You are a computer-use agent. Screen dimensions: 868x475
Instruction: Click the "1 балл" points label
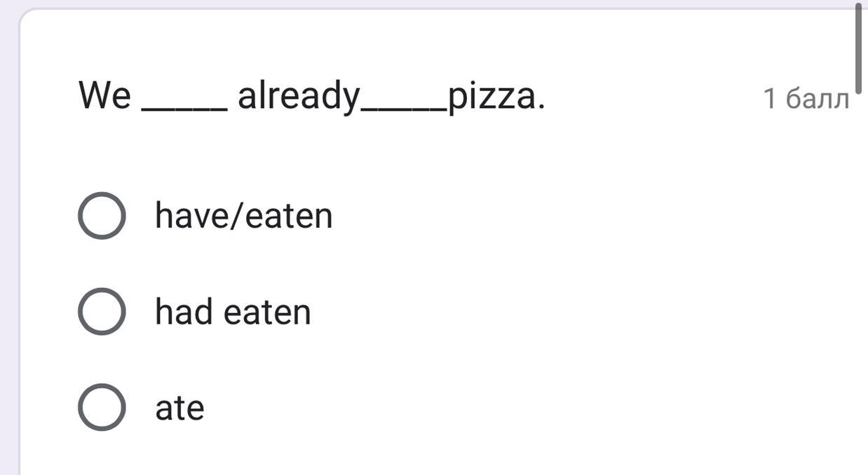tap(806, 99)
